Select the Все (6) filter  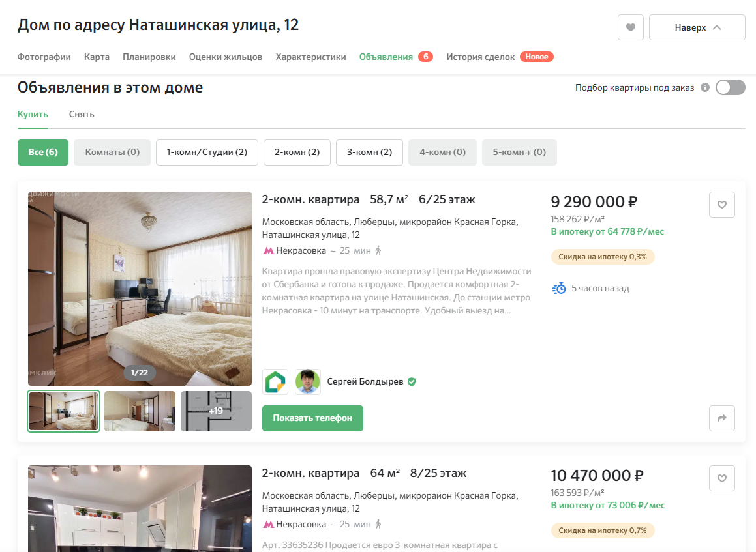click(43, 153)
